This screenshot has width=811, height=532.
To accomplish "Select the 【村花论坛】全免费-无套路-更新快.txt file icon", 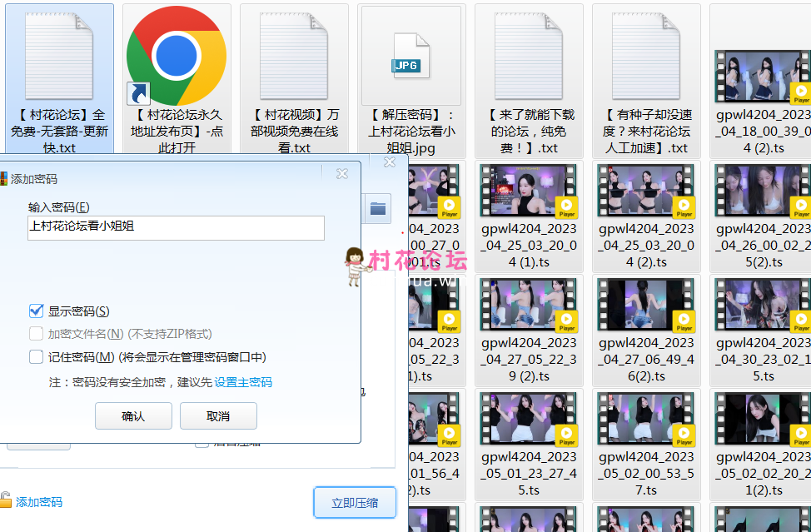I will (59, 56).
